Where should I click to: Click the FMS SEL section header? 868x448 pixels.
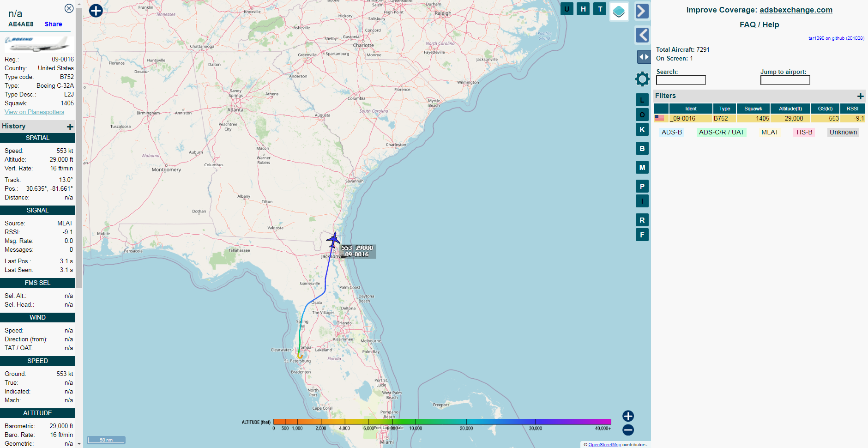click(x=37, y=283)
